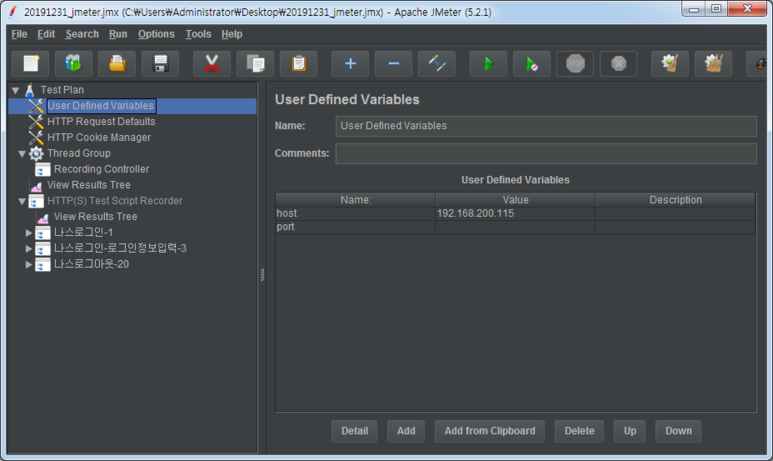The width and height of the screenshot is (773, 461).
Task: Click the Value column header
Action: 515,200
